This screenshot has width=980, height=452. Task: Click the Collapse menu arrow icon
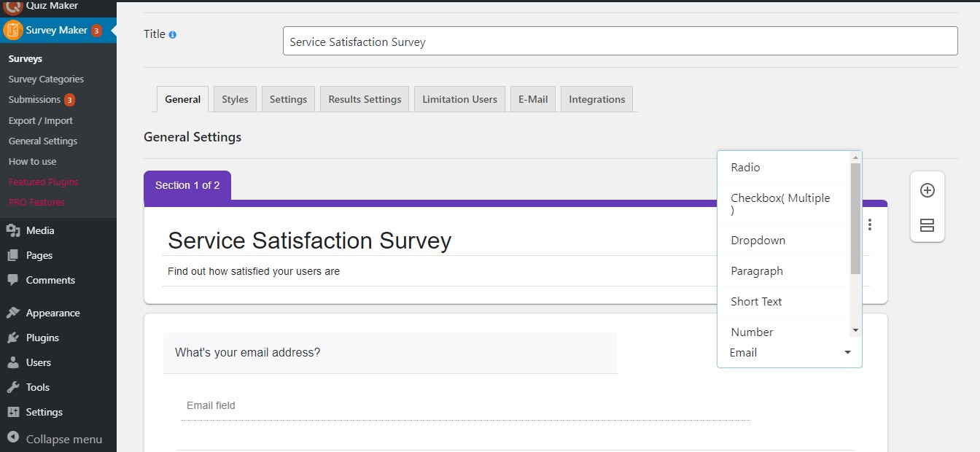(13, 439)
